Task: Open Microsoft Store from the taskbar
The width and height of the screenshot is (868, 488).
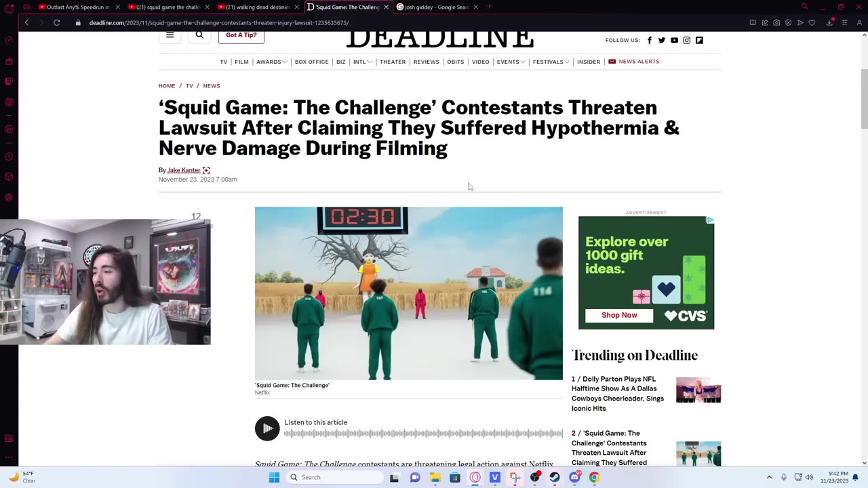Action: click(455, 477)
